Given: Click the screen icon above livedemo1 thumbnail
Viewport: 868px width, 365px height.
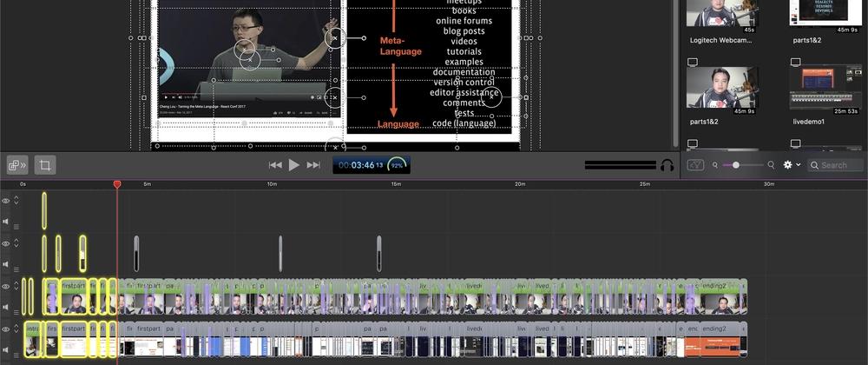Looking at the screenshot, I should (x=795, y=62).
